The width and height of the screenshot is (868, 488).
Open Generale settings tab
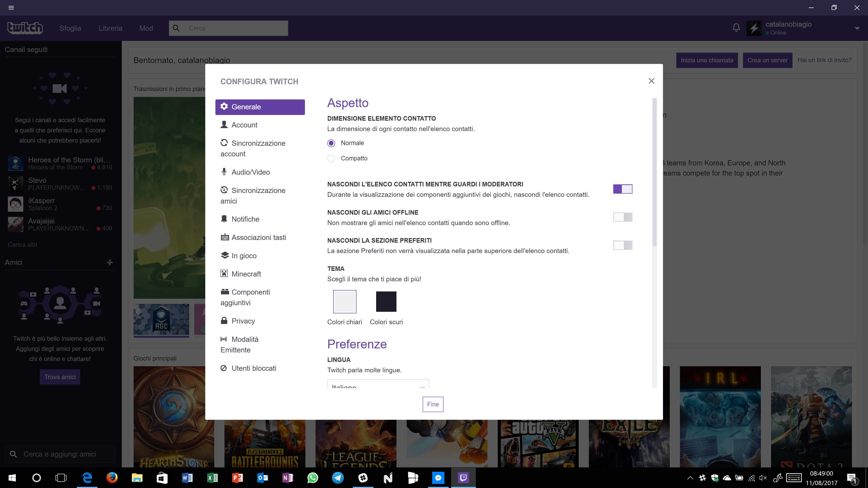tap(260, 107)
